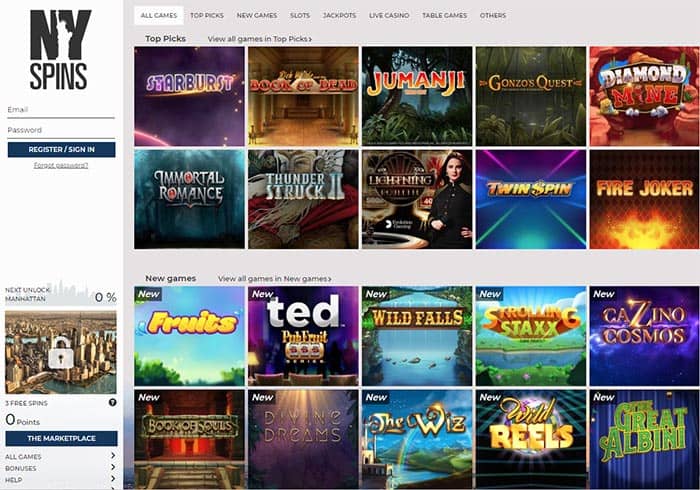Open the free spins help question mark
Viewport: 700px width, 490px height.
tap(112, 403)
